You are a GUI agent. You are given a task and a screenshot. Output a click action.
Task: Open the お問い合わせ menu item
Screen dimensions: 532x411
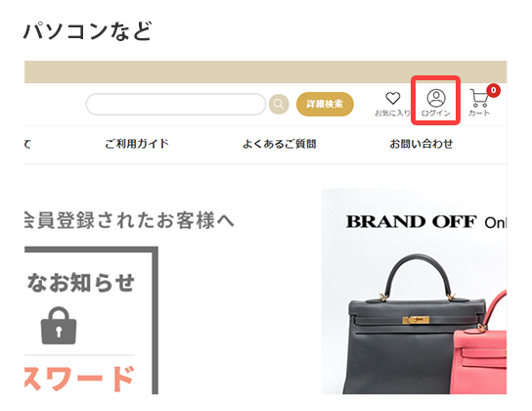tap(421, 144)
